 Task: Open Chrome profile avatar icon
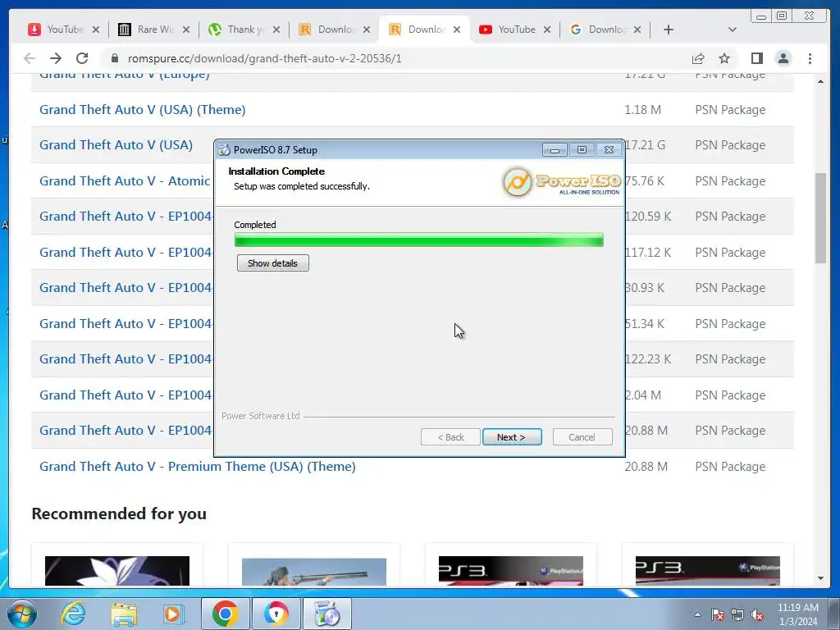point(783,58)
